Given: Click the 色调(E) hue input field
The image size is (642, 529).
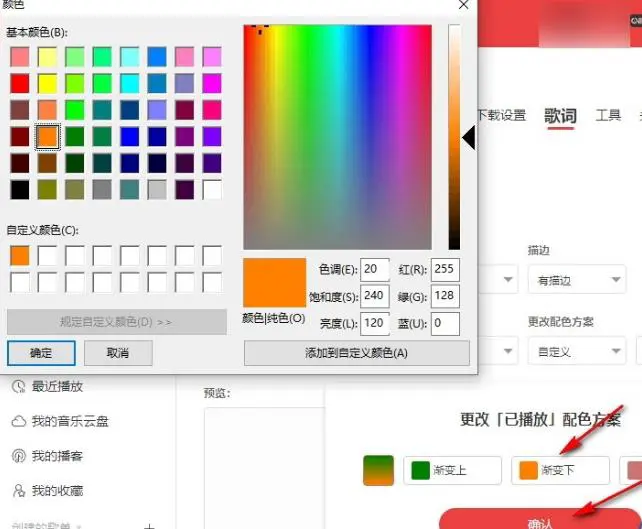Looking at the screenshot, I should pos(375,269).
